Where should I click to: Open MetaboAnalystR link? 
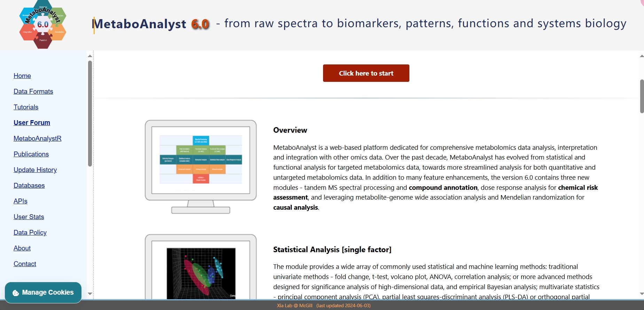tap(38, 138)
